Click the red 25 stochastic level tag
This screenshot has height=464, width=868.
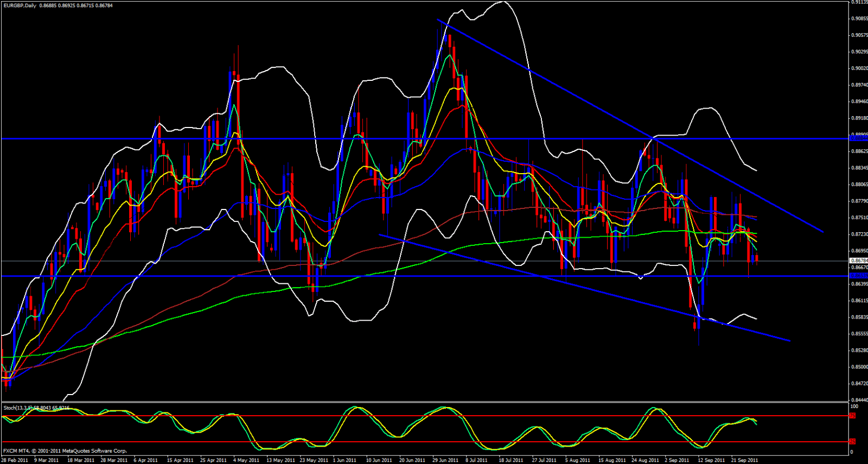[852, 441]
